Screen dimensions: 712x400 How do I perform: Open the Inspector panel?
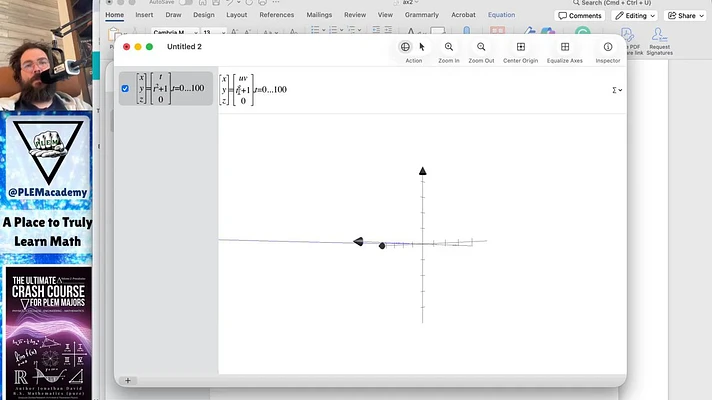pyautogui.click(x=608, y=47)
